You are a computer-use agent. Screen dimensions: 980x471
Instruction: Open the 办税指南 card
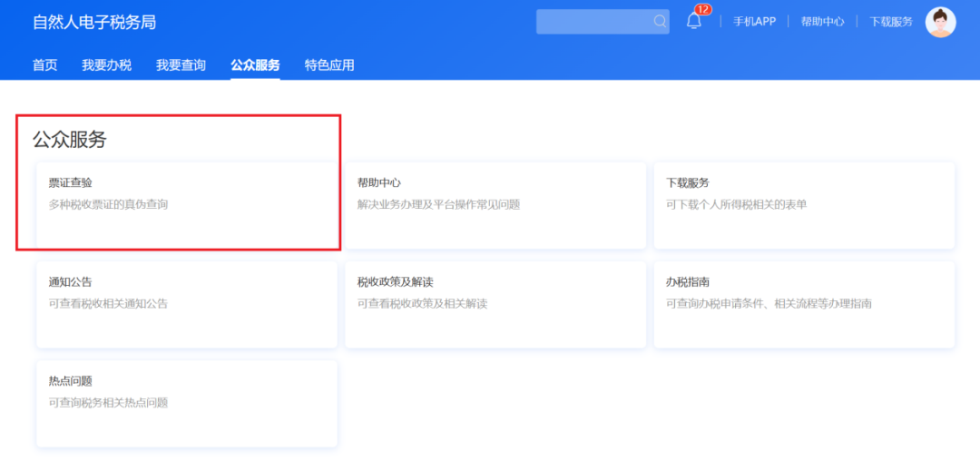point(803,303)
